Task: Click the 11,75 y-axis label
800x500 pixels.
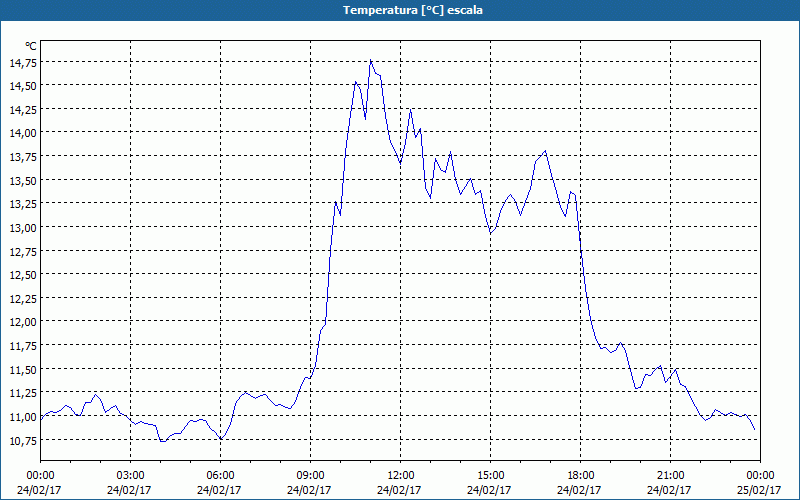Action: tap(23, 346)
